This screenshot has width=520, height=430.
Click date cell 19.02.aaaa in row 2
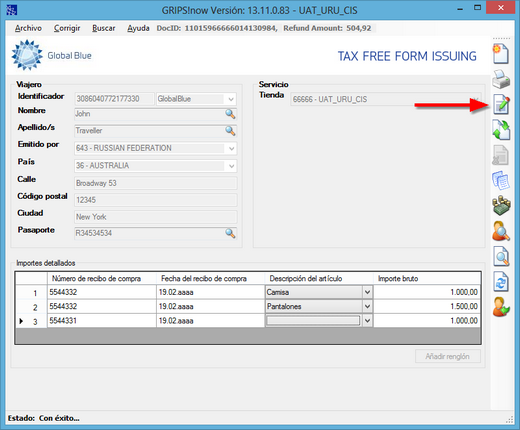211,306
